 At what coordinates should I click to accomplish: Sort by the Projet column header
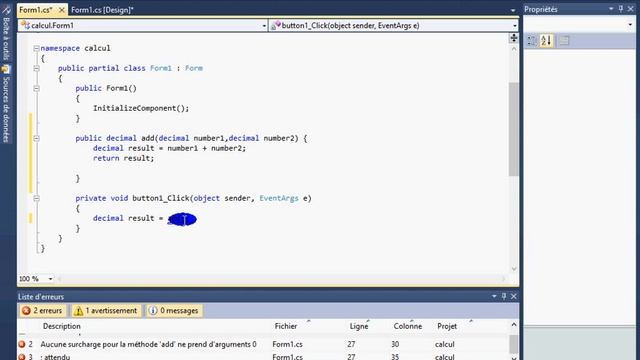[447, 326]
